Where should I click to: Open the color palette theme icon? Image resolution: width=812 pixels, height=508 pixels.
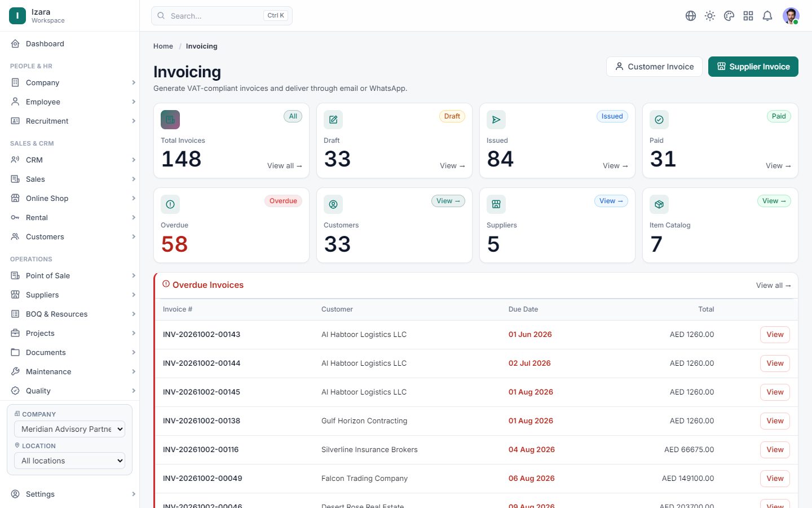pos(729,16)
